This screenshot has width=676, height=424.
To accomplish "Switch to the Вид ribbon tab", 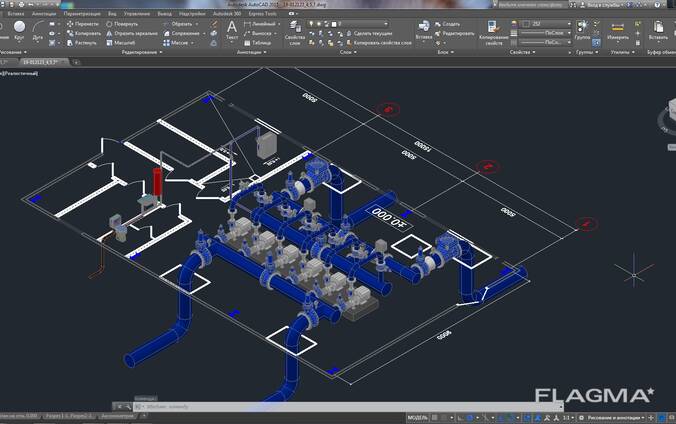I will pyautogui.click(x=111, y=14).
